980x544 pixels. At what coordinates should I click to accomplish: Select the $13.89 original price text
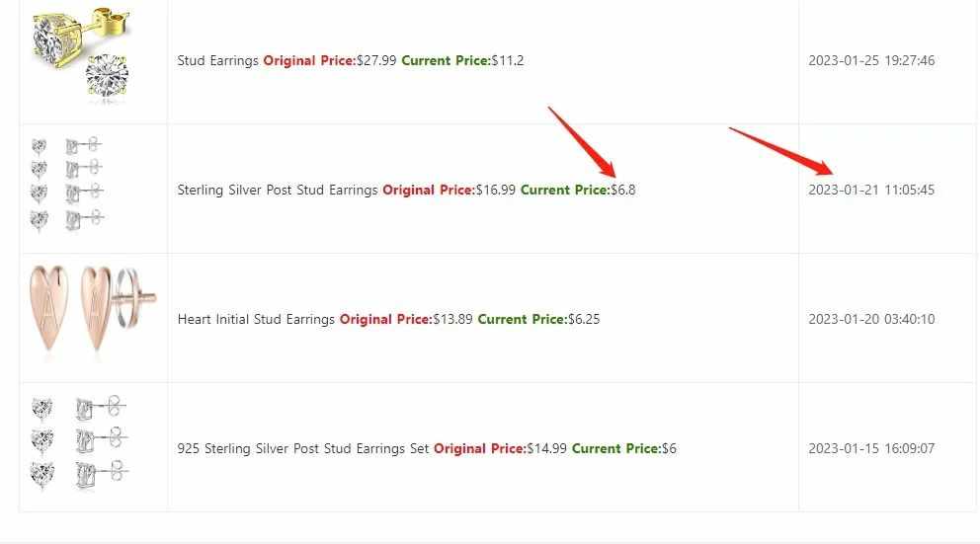[x=452, y=319]
